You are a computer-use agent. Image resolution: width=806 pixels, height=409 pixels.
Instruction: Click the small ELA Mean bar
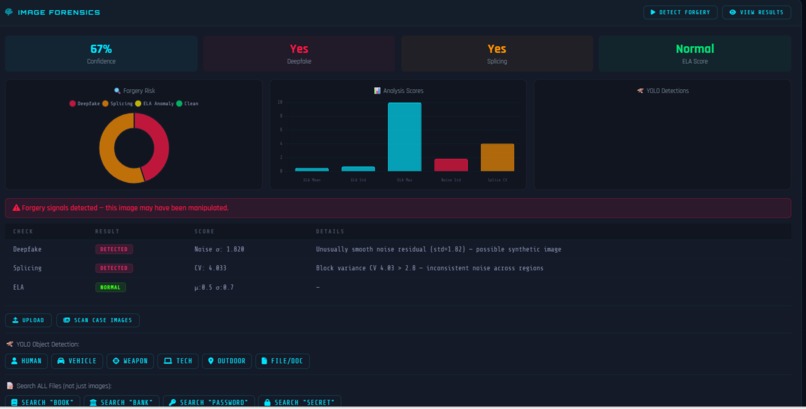(x=312, y=170)
